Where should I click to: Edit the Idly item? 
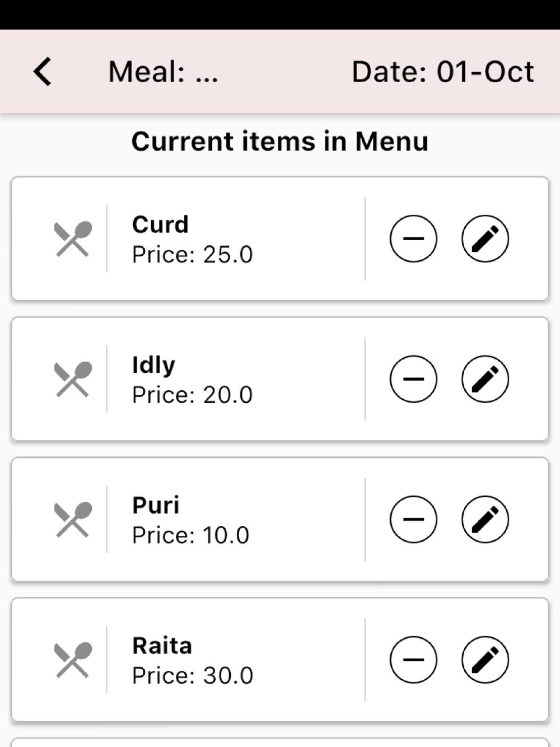coord(485,379)
